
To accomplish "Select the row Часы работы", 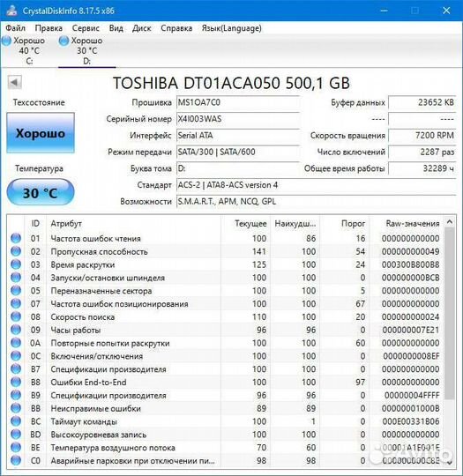I will click(225, 330).
